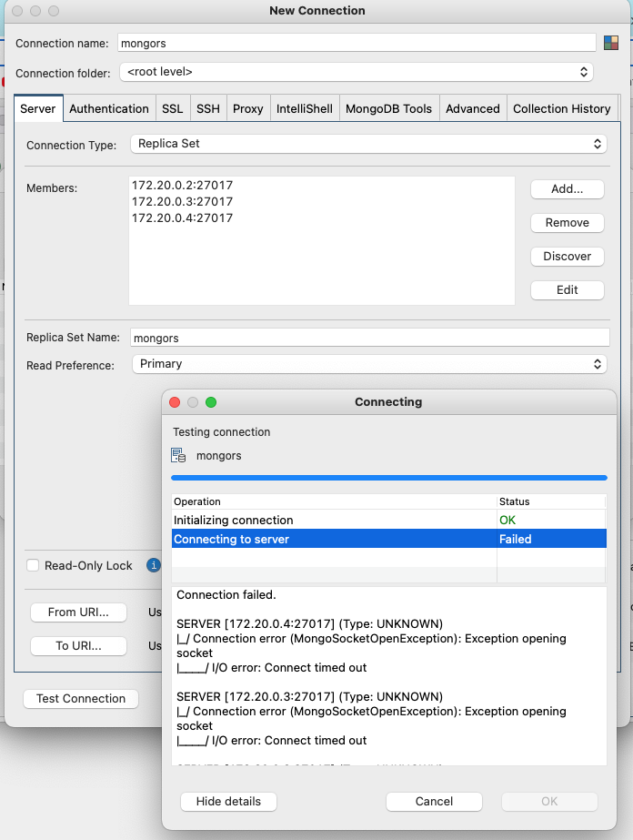Select the MongoDB Tools tab
This screenshot has width=633, height=840.
pos(388,108)
